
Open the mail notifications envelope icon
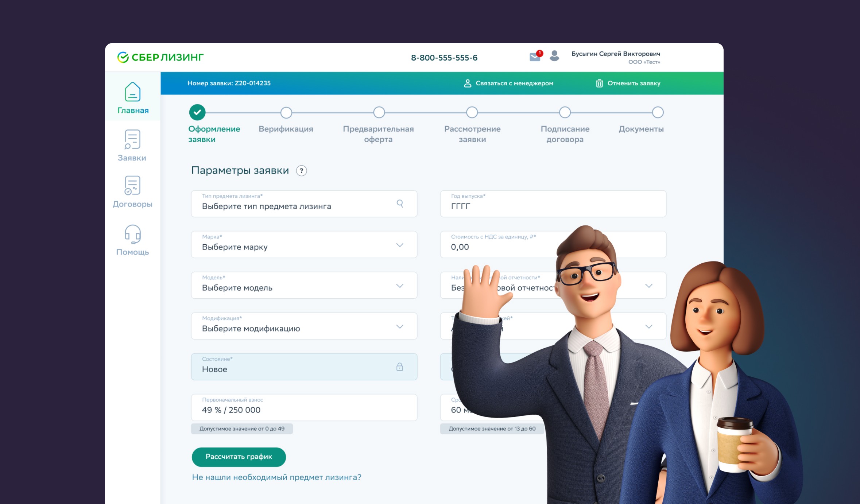click(535, 57)
